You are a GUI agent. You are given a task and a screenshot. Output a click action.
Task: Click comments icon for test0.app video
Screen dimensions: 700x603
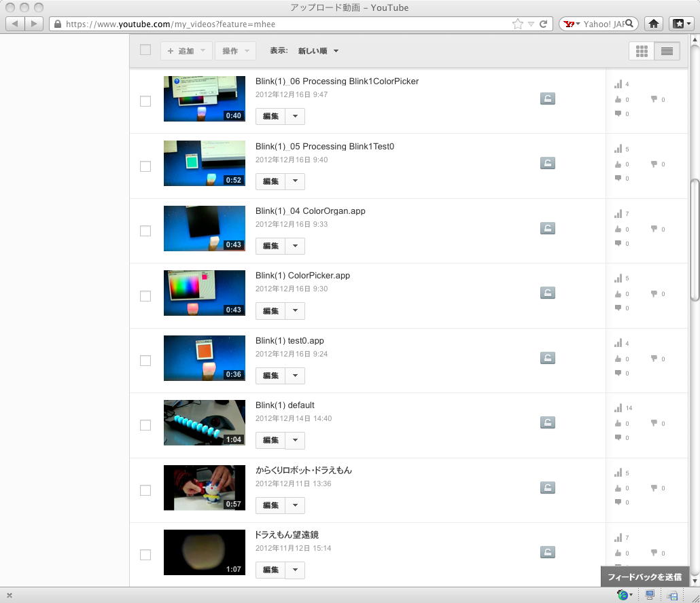618,373
